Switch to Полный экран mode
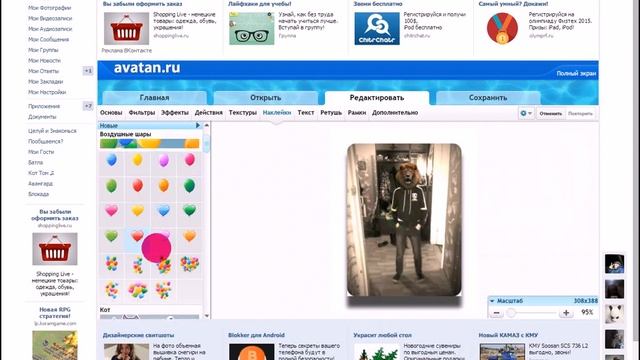The image size is (640, 360). point(576,73)
